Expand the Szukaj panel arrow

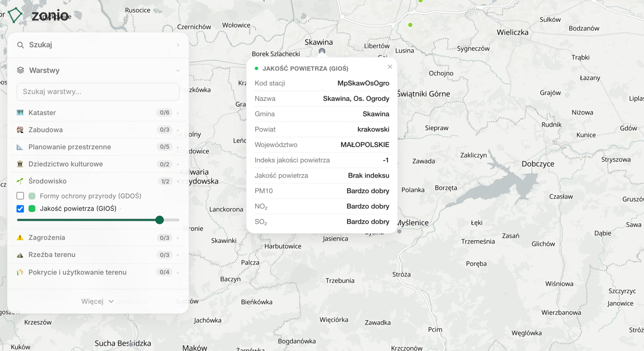point(178,45)
